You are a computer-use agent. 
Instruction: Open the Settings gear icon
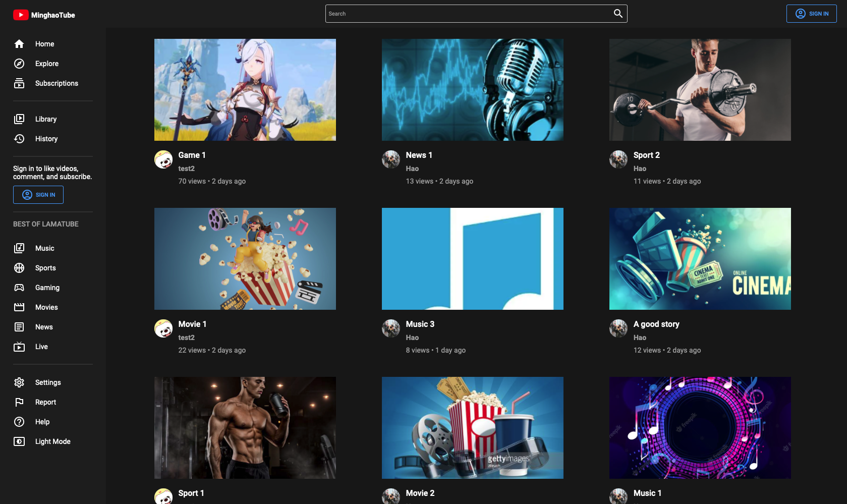click(19, 382)
